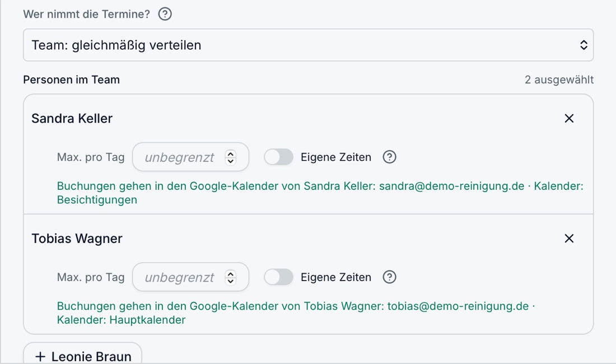
Task: Click Tobias Wagner's Google calendar info text
Action: click(x=296, y=313)
